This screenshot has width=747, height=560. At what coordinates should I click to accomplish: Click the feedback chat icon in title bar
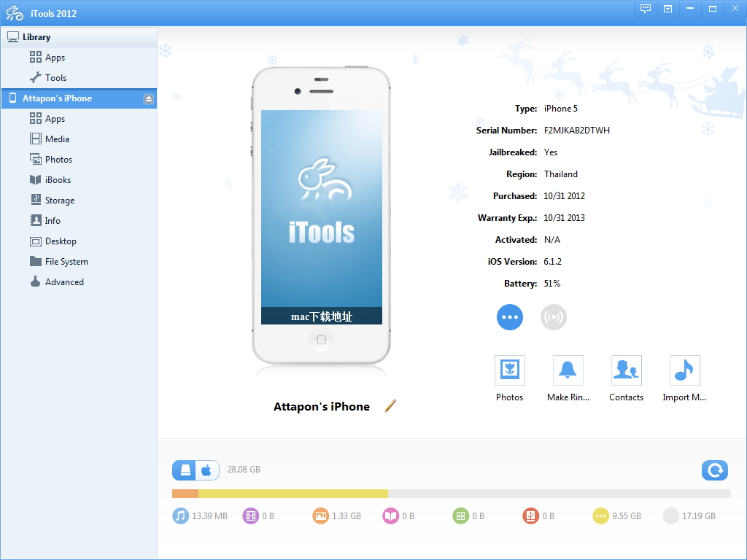click(x=646, y=9)
